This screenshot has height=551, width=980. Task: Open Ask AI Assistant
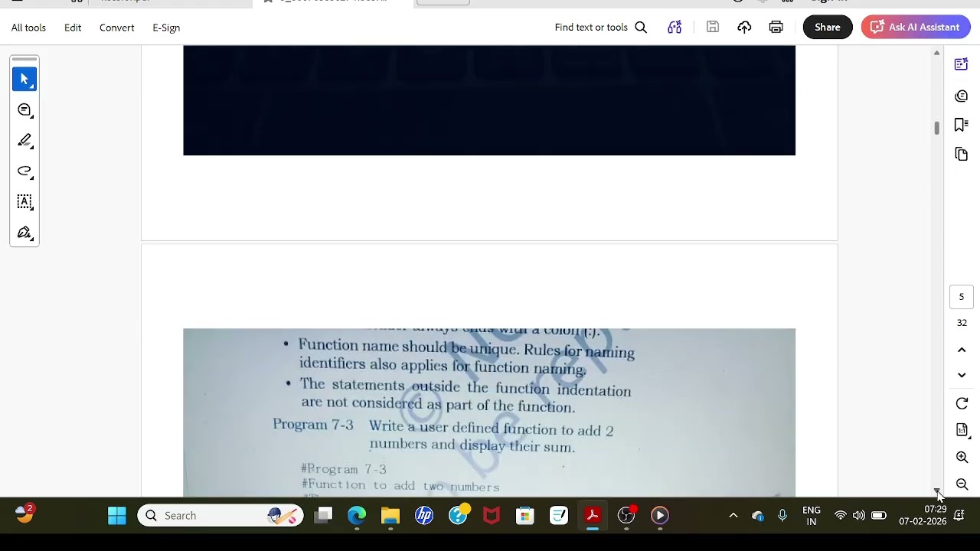(x=916, y=27)
